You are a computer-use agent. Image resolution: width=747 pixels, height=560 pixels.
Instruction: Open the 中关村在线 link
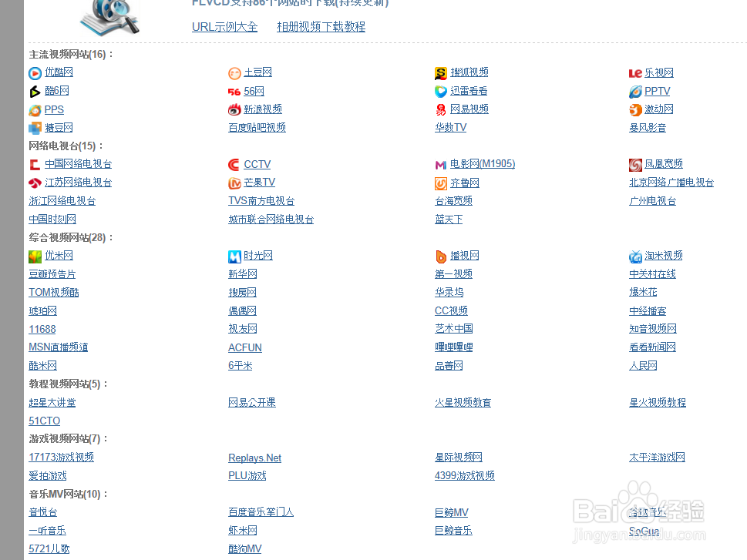click(652, 274)
